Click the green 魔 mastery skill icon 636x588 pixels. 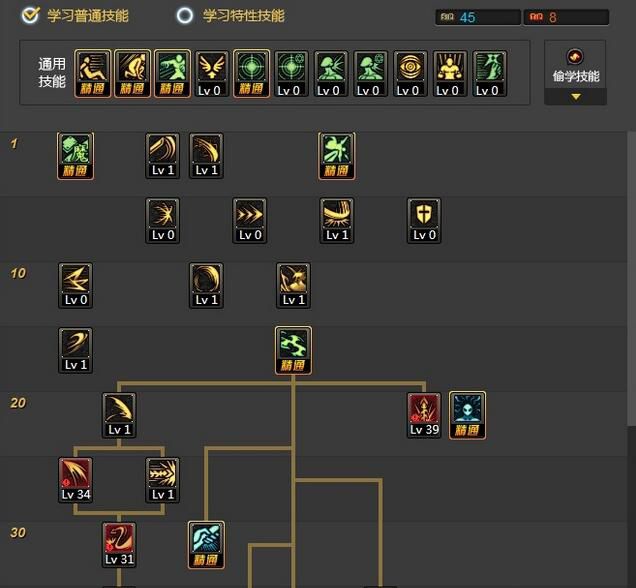pyautogui.click(x=75, y=156)
